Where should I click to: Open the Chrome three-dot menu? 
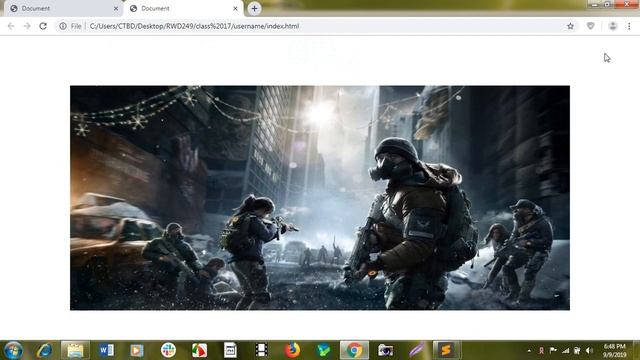tap(629, 26)
